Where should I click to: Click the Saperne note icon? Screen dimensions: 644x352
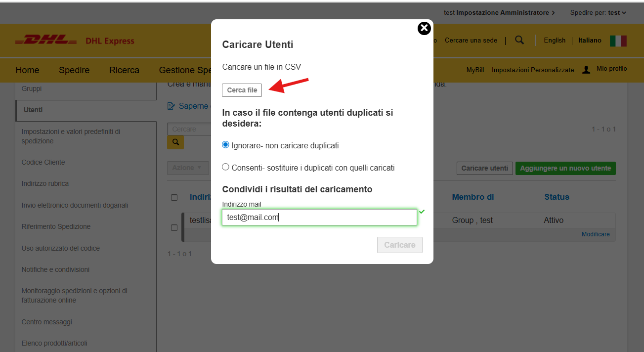[171, 106]
